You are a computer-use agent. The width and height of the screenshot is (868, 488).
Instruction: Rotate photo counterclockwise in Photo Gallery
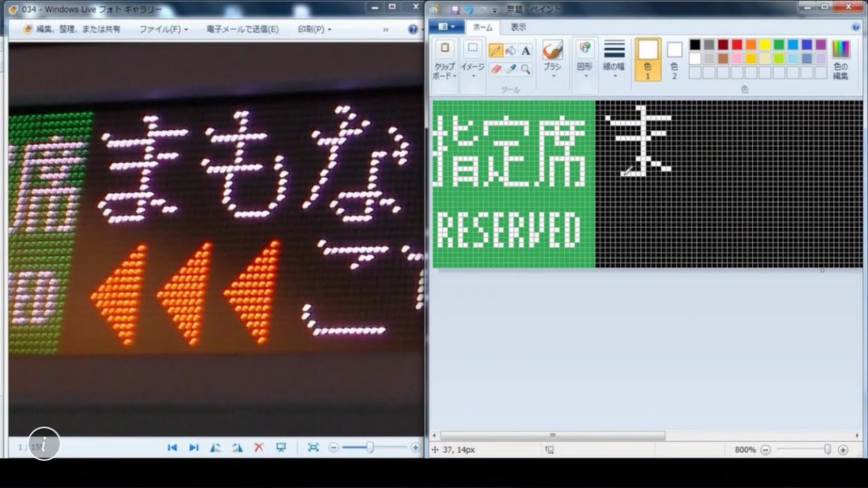pos(216,447)
